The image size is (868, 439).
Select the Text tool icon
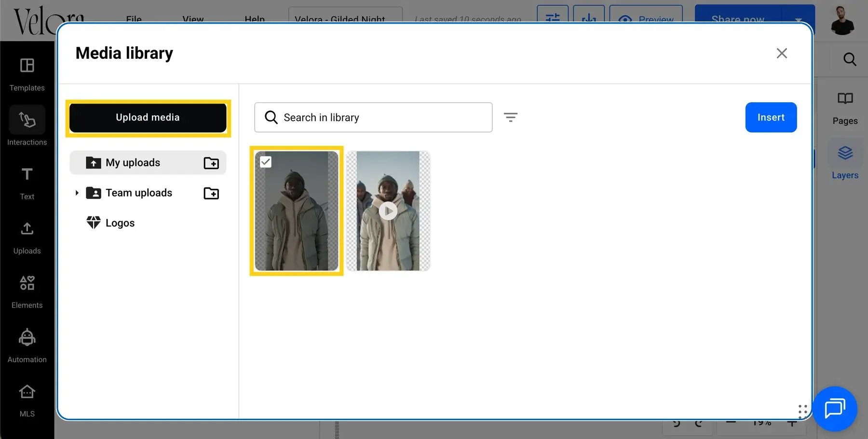coord(27,174)
